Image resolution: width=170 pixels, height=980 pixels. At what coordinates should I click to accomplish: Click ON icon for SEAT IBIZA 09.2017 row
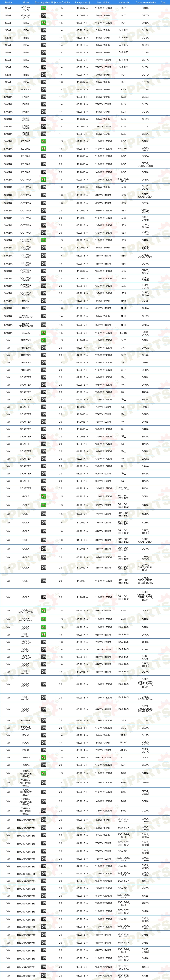click(44, 74)
